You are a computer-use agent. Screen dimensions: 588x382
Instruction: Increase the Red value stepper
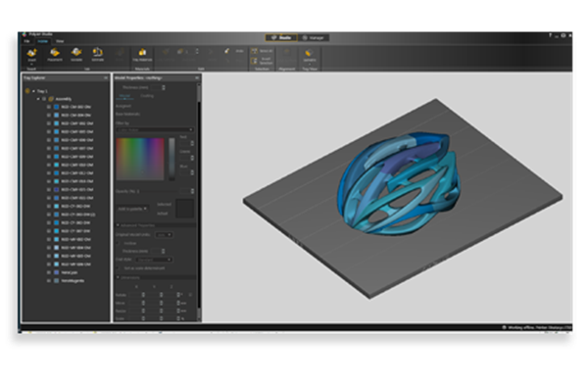[x=192, y=142]
